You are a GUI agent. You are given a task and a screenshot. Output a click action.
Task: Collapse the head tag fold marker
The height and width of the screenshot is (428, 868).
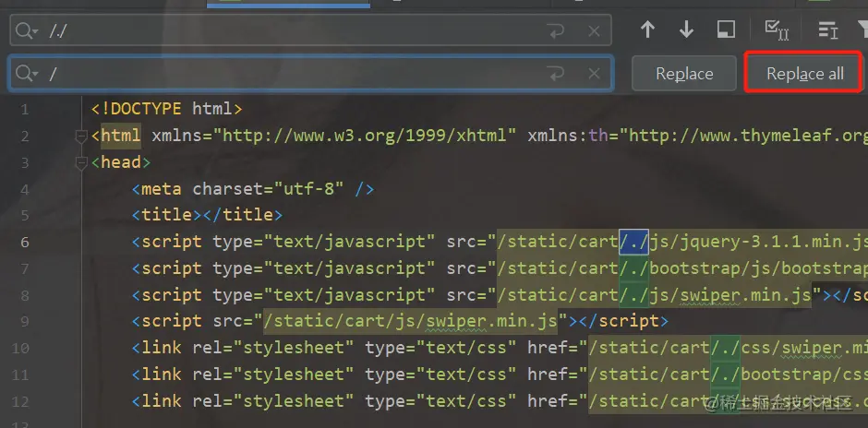[81, 162]
